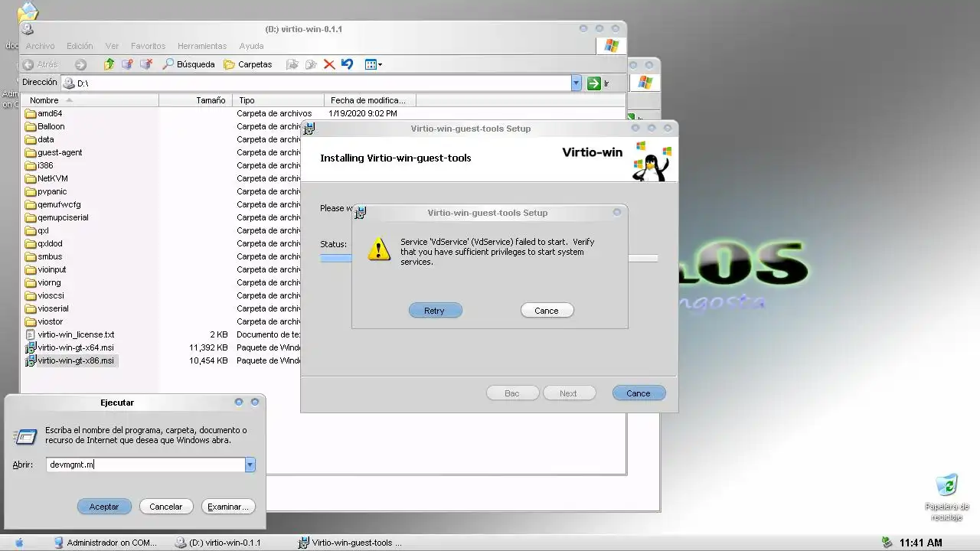Click the Copy To toolbar icon

tap(311, 64)
